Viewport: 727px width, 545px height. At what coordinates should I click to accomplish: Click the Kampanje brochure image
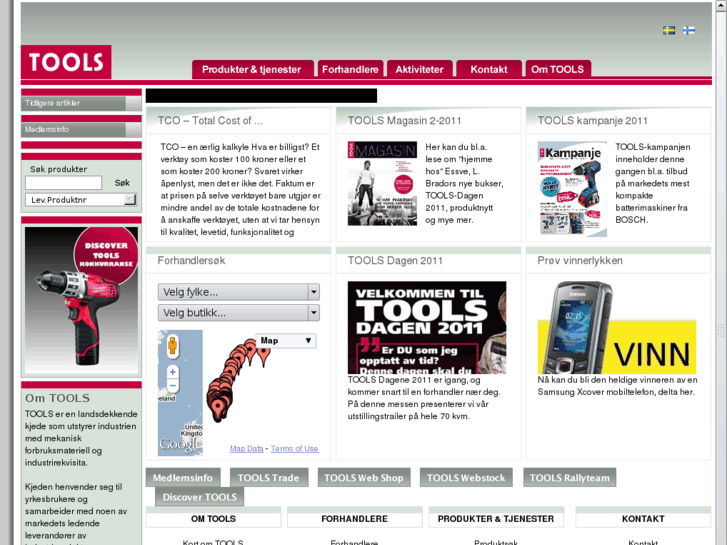572,189
